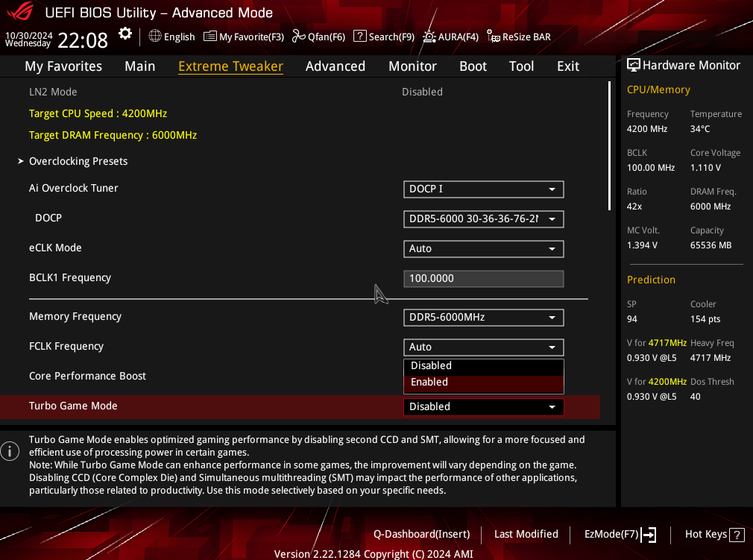Click the Search question mark icon

[x=359, y=36]
